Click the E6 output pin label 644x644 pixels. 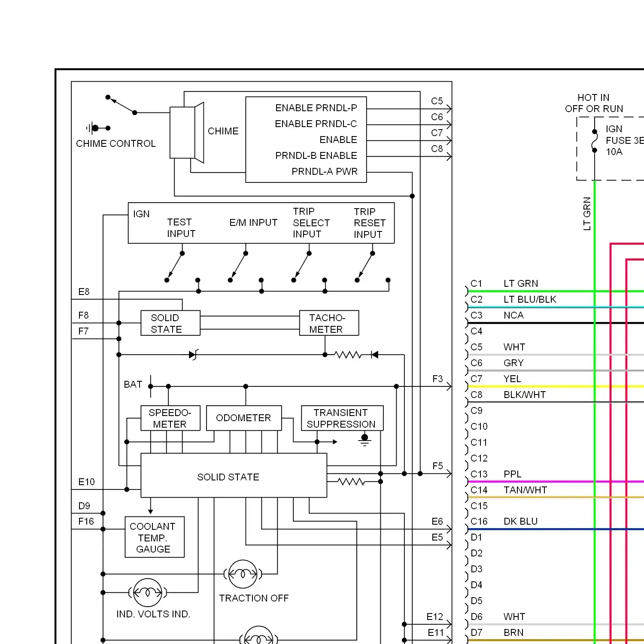[x=437, y=521]
